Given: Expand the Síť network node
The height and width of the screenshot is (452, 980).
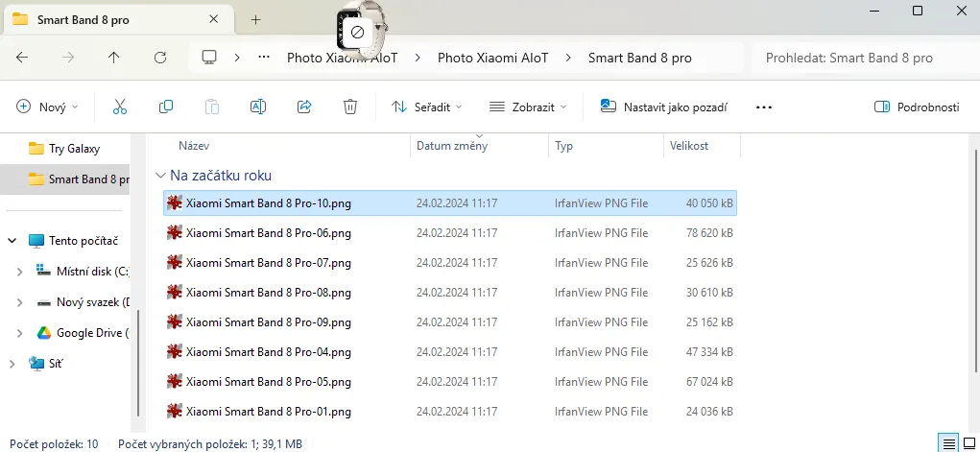Looking at the screenshot, I should pyautogui.click(x=12, y=363).
